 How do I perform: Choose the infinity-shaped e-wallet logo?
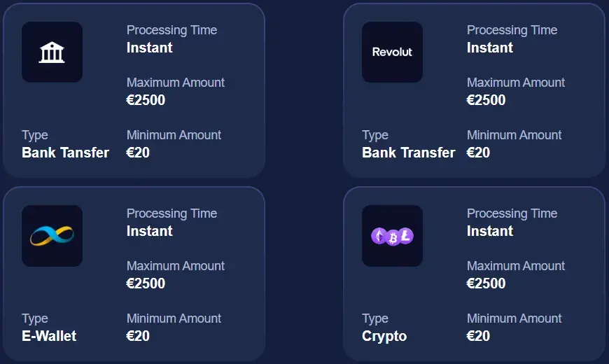(52, 235)
